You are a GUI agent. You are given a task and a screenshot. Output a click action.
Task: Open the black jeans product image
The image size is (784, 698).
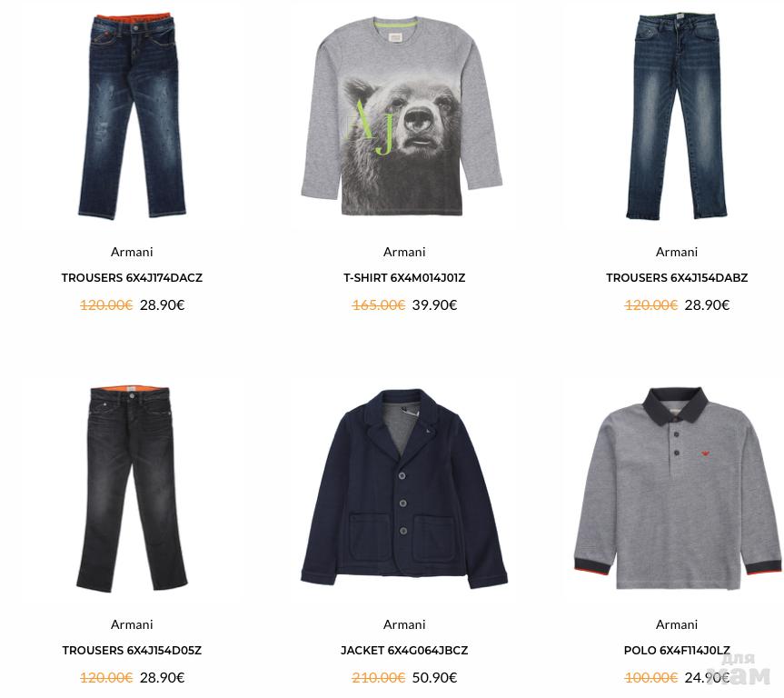click(x=132, y=489)
